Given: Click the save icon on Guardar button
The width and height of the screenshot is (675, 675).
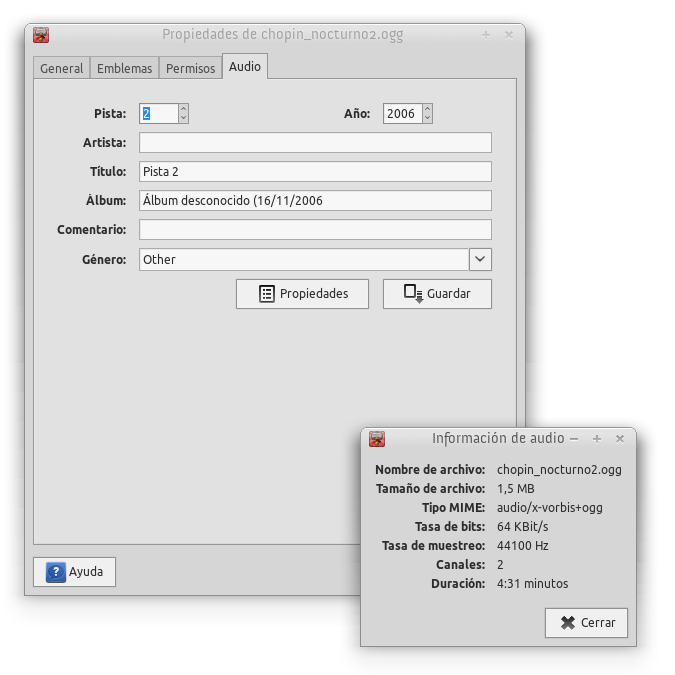Looking at the screenshot, I should tap(413, 293).
